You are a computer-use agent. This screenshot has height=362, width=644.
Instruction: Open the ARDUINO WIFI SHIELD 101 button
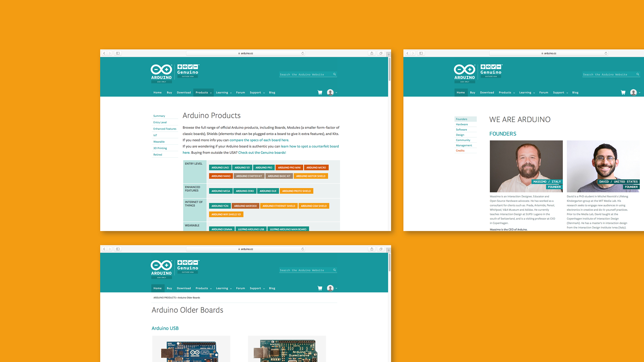tap(226, 215)
